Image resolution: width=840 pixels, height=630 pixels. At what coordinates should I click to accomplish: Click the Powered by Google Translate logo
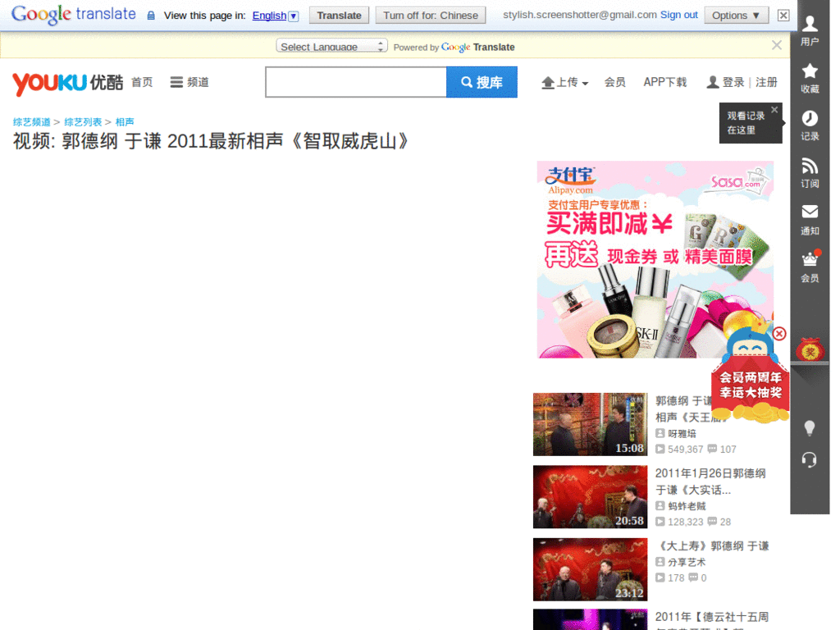point(478,47)
